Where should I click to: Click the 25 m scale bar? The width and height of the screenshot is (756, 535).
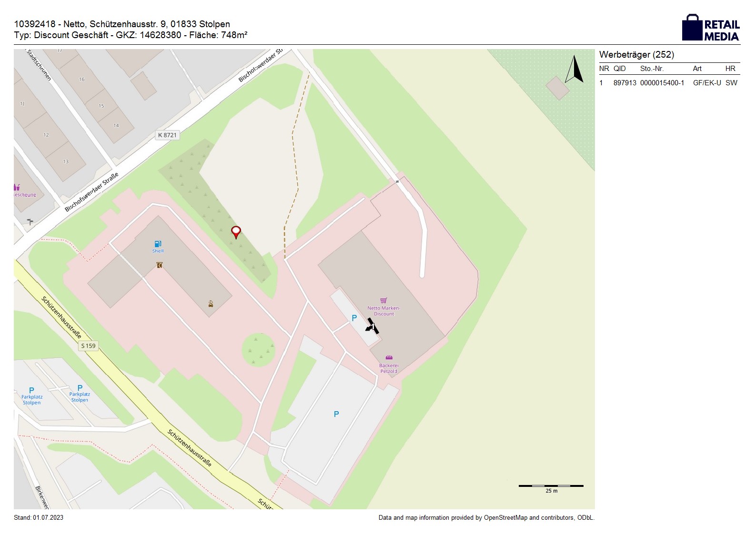(551, 486)
